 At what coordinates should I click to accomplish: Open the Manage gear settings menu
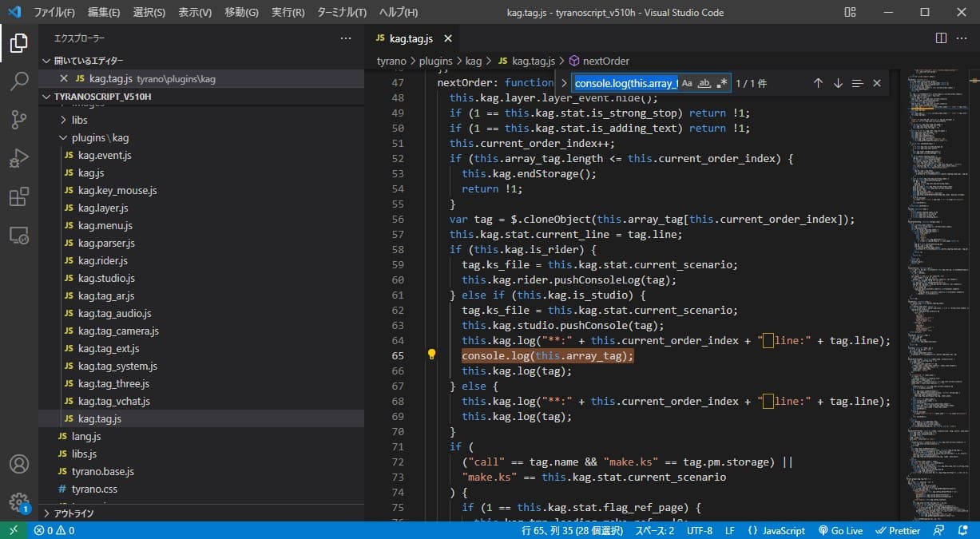19,501
